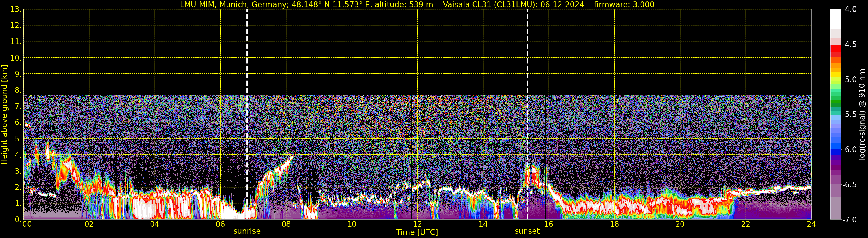This screenshot has height=238, width=868.
Task: Click the "Time [UTC]" x-axis label
Action: [417, 232]
